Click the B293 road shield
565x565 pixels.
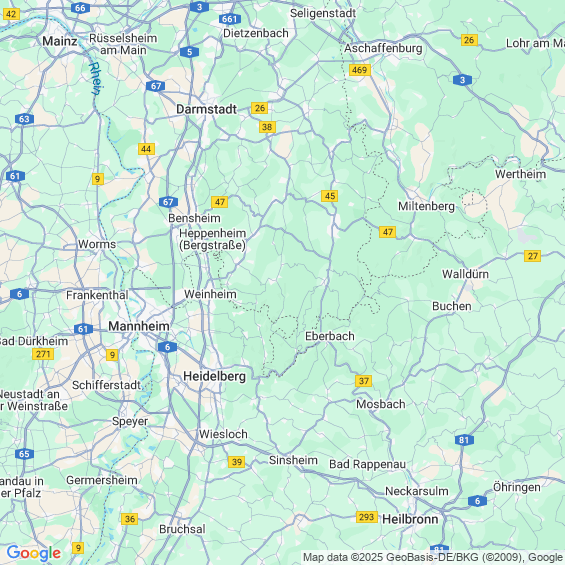click(366, 517)
